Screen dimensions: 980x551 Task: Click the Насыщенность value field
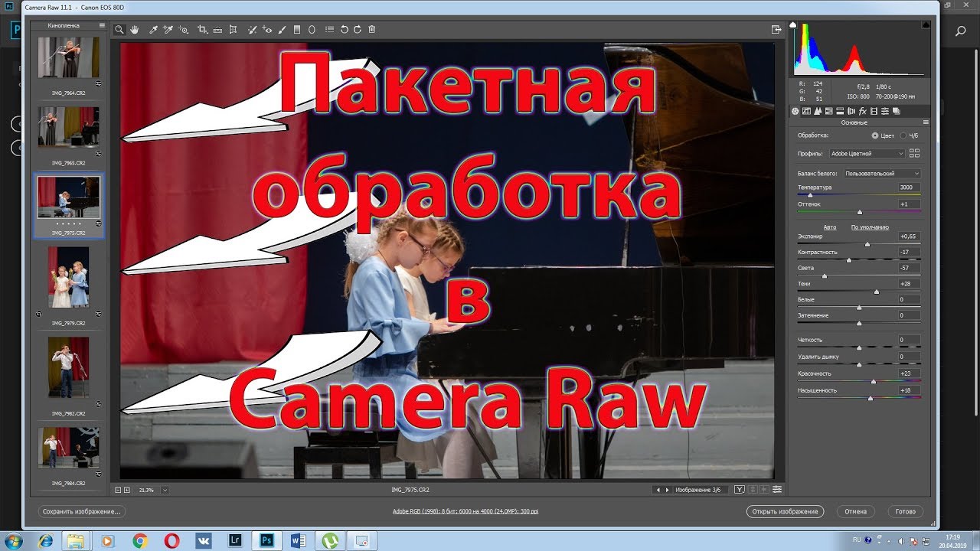[x=910, y=390]
